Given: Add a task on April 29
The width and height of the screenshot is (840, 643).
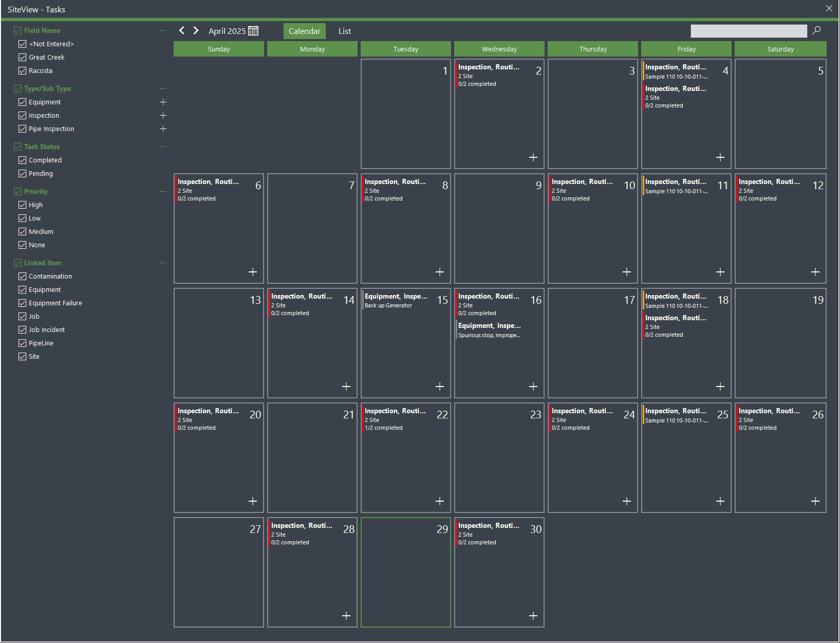Looking at the screenshot, I should tap(439, 616).
